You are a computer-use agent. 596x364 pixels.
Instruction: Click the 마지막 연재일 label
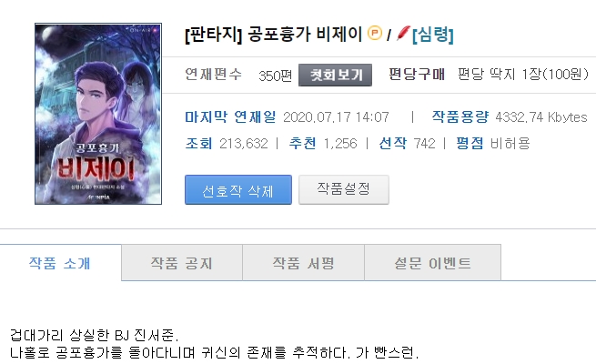point(230,116)
